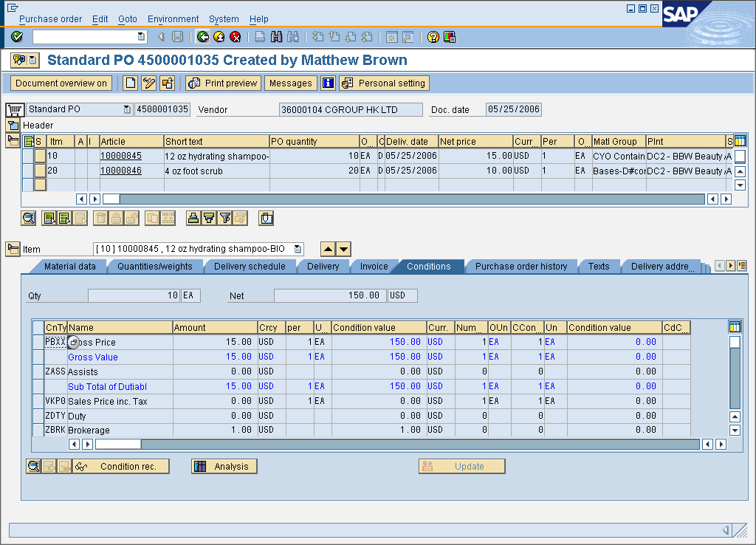Click the conditions table configuration icon

735,327
